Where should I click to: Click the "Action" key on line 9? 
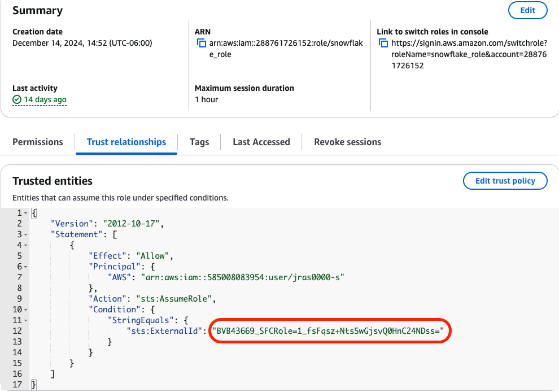108,299
